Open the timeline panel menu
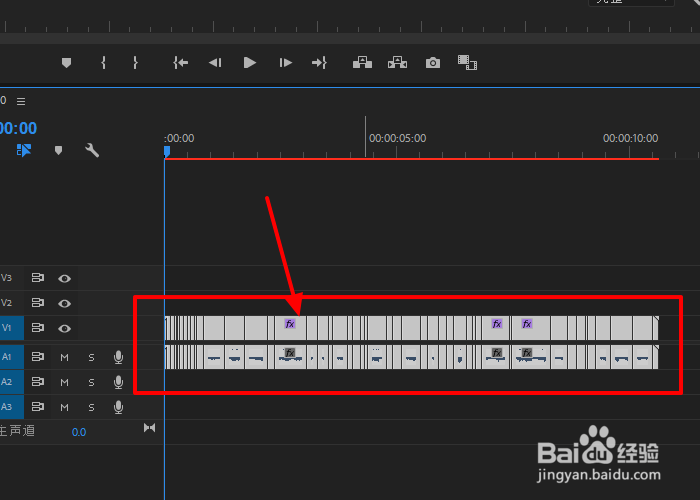Image resolution: width=700 pixels, height=500 pixels. point(21,101)
